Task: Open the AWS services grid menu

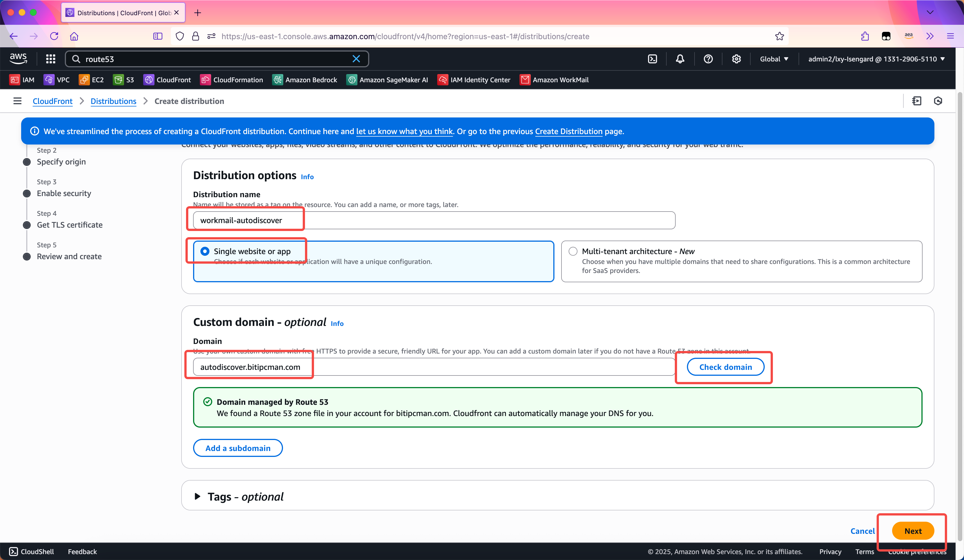Action: 50,59
